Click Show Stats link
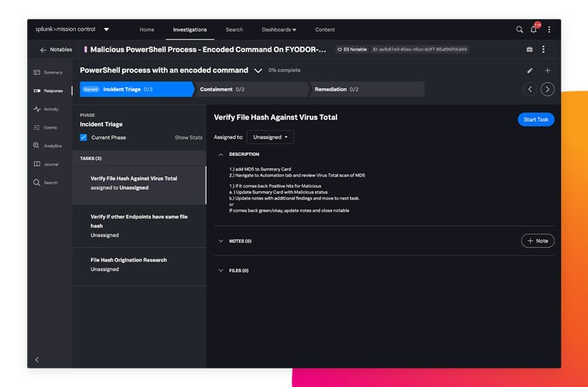The height and width of the screenshot is (387, 588). click(189, 138)
